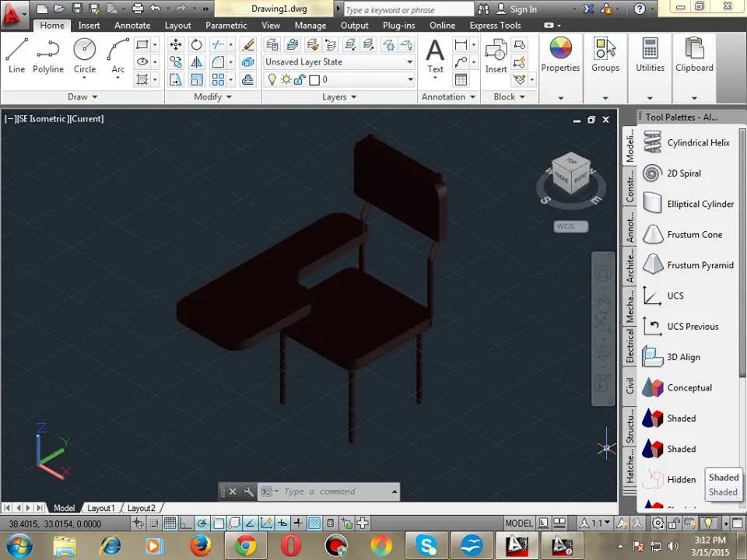Expand the Draw panel
The width and height of the screenshot is (747, 560).
point(82,96)
